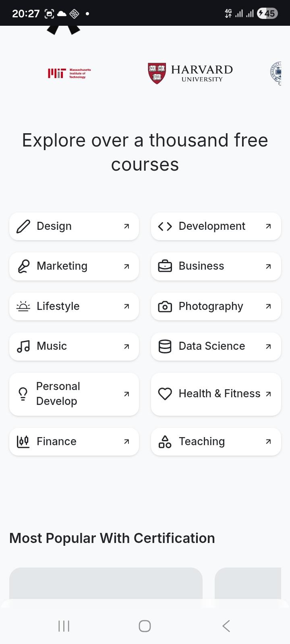
Task: Go to Lifestyle courses
Action: pos(74,306)
